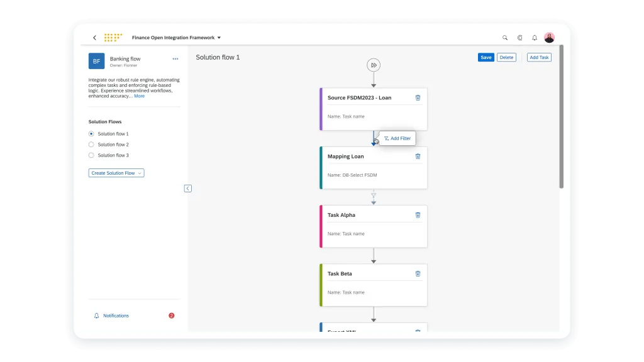Delete the Task Alpha card

pos(418,215)
